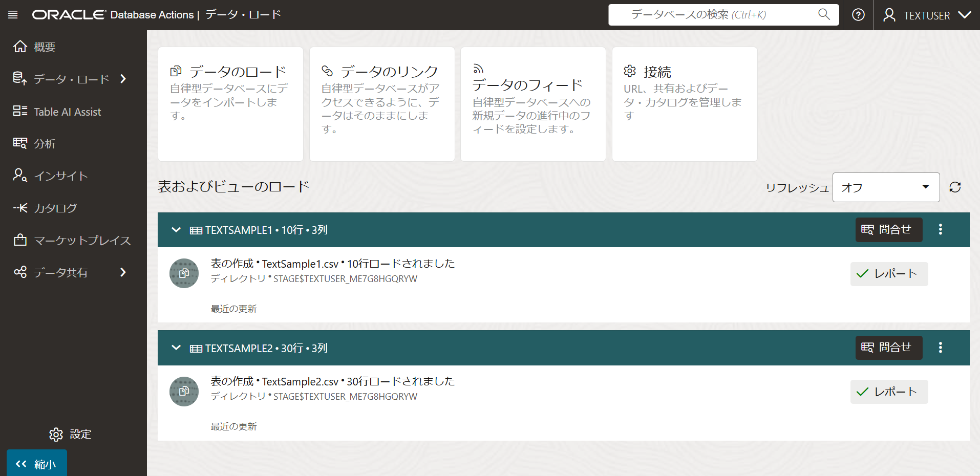Select the Table AI Assist sidebar item
The width and height of the screenshot is (980, 476).
(x=67, y=112)
